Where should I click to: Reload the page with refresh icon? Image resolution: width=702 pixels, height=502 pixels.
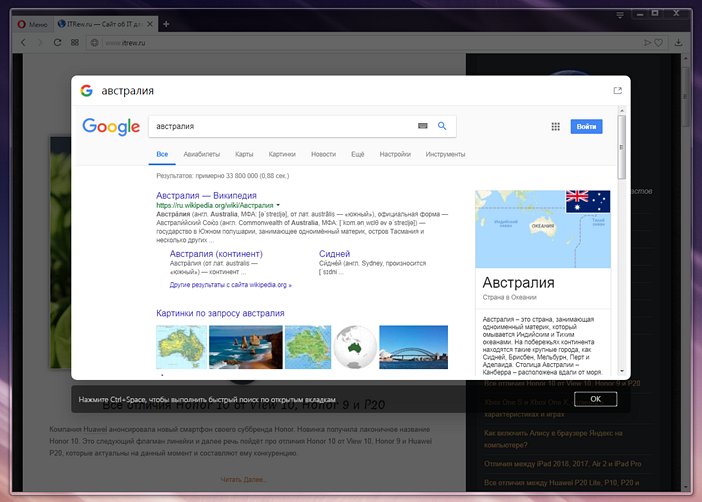click(57, 43)
